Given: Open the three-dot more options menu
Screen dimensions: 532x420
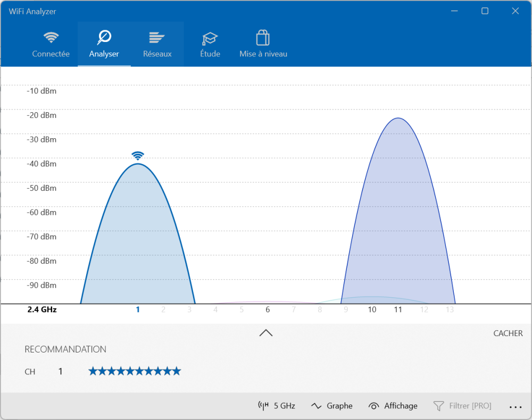Looking at the screenshot, I should click(516, 407).
